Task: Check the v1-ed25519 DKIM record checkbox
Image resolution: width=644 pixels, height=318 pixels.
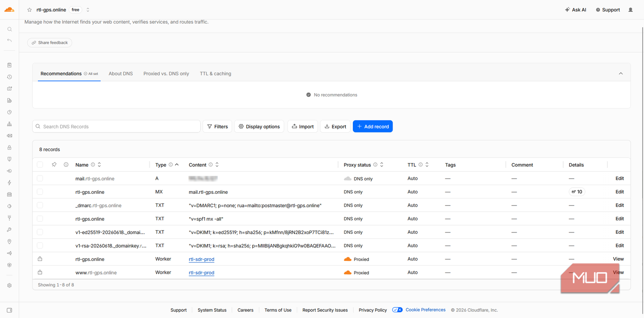Action: tap(40, 232)
